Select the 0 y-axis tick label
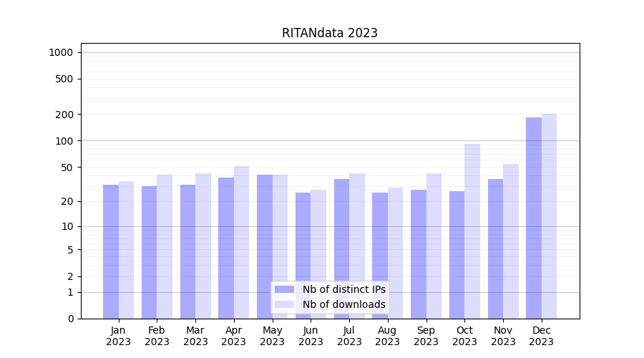Viewport: 644px width, 358px height. click(70, 319)
